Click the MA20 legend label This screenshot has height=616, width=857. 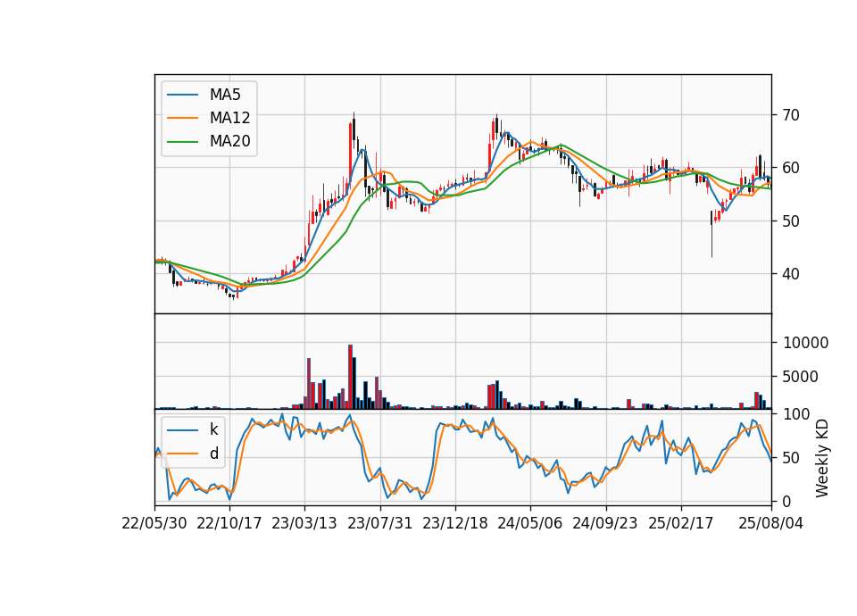pos(229,141)
